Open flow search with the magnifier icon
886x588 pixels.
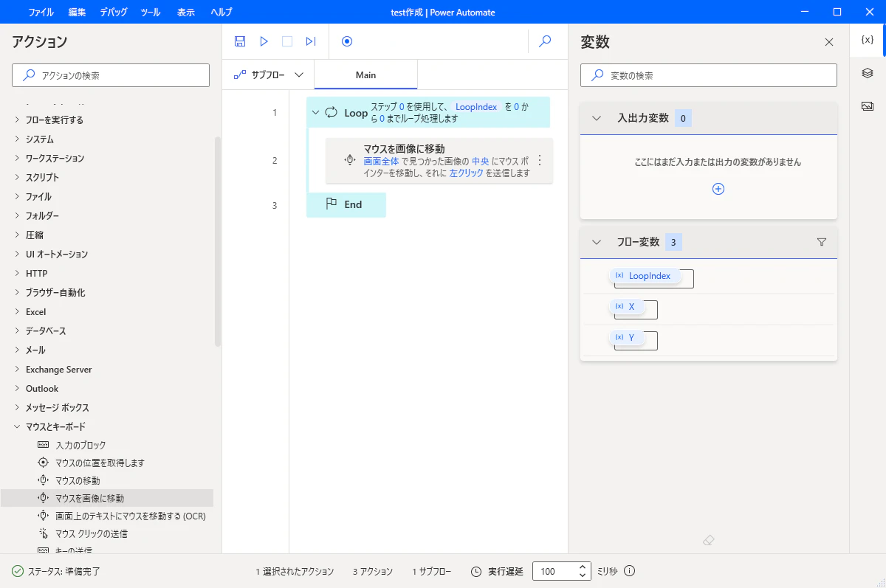(546, 41)
